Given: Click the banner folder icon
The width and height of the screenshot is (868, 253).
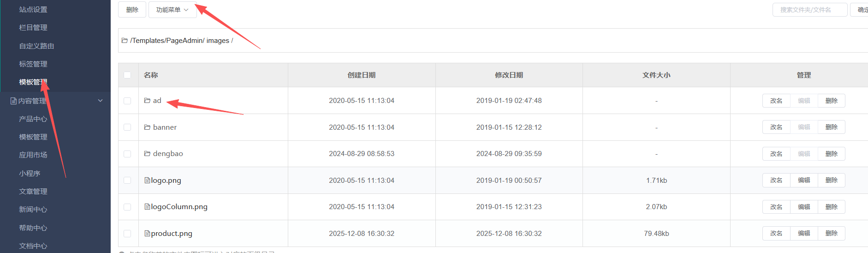Looking at the screenshot, I should coord(147,127).
